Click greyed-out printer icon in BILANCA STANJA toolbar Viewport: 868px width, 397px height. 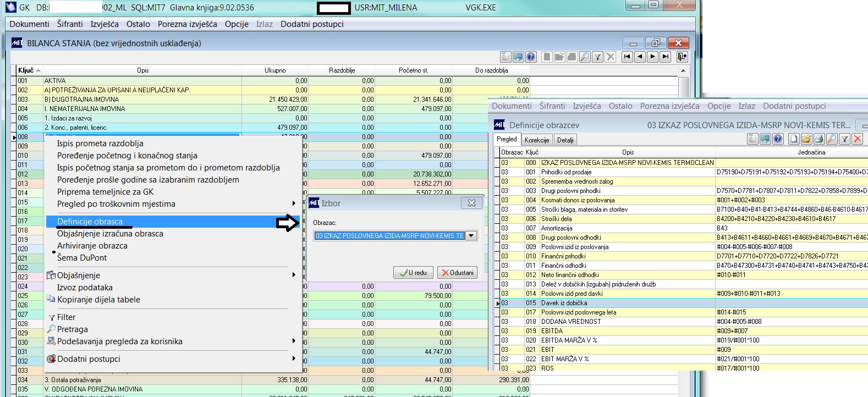click(x=572, y=57)
